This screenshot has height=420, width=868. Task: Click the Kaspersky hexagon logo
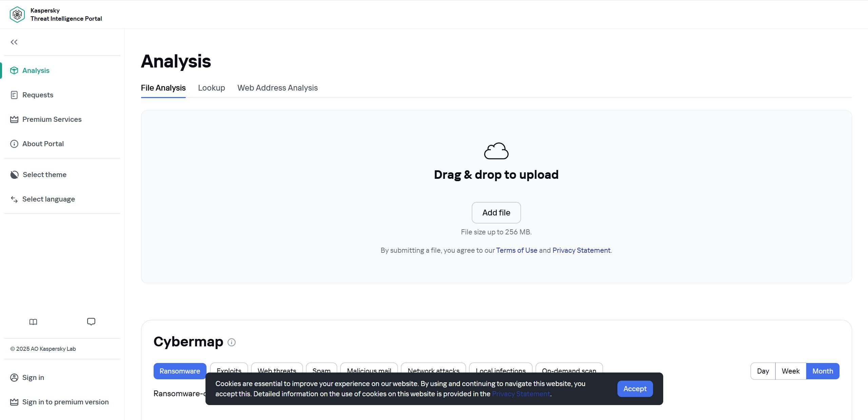pyautogui.click(x=17, y=15)
